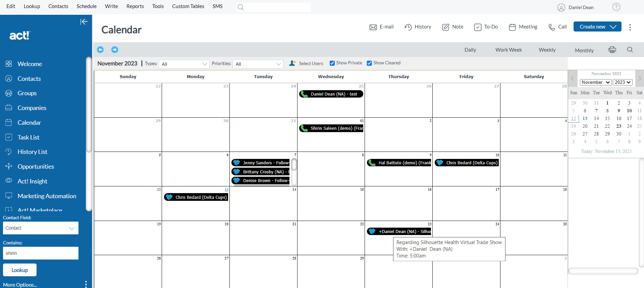Toggle the Show Private checkbox
The height and width of the screenshot is (288, 644).
[332, 63]
